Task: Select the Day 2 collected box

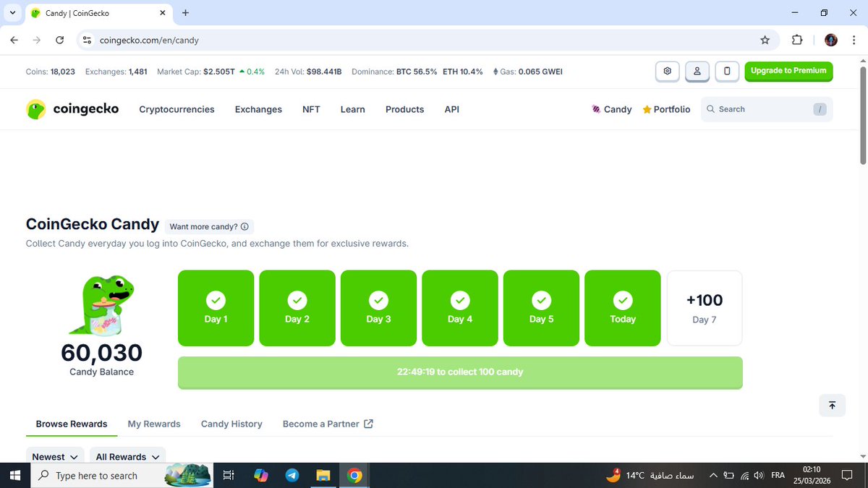Action: (x=297, y=308)
